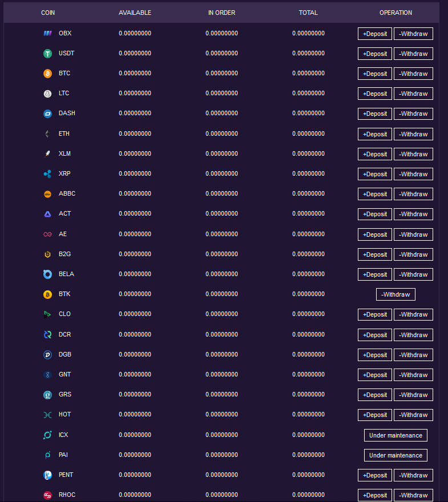This screenshot has height=502, width=448.
Task: Click the PENT coin icon
Action: [x=48, y=475]
